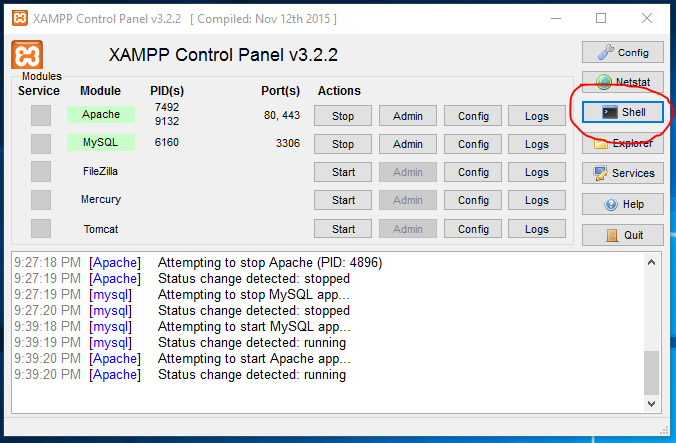This screenshot has height=443, width=676.
Task: Quit XAMPP using the door icon
Action: click(623, 235)
